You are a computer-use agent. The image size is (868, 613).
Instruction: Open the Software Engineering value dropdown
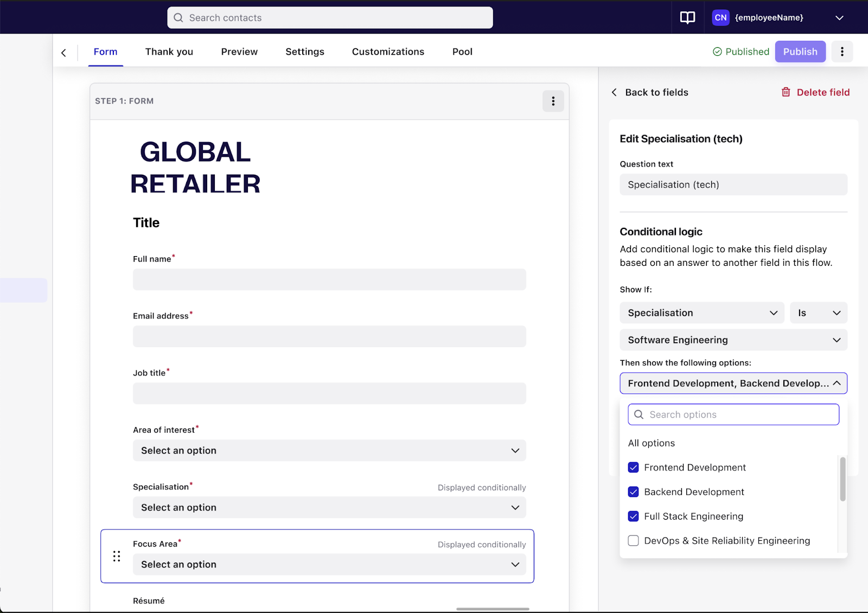tap(733, 340)
